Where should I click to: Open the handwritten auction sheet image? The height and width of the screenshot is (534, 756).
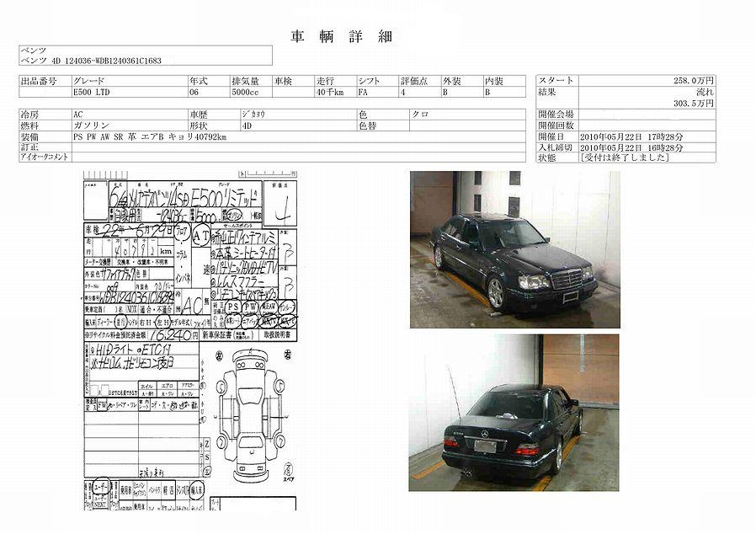(191, 340)
